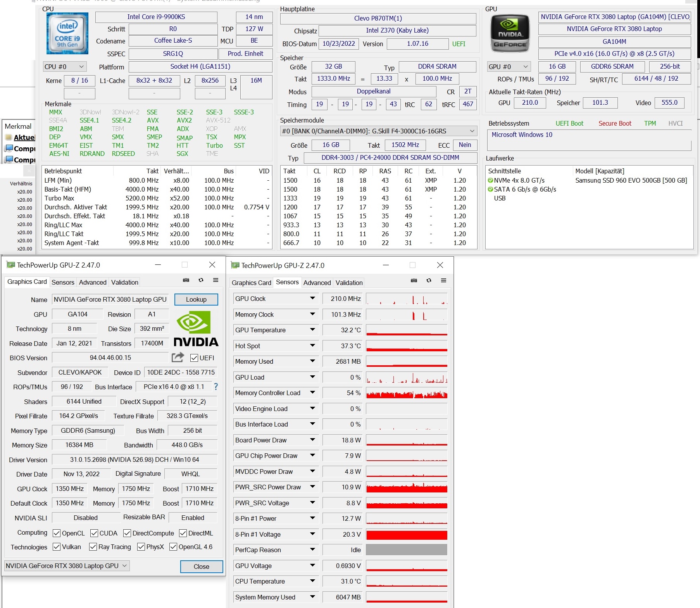The image size is (700, 608).
Task: Click the NVIDIA logo in GPU-Z
Action: coord(196,329)
